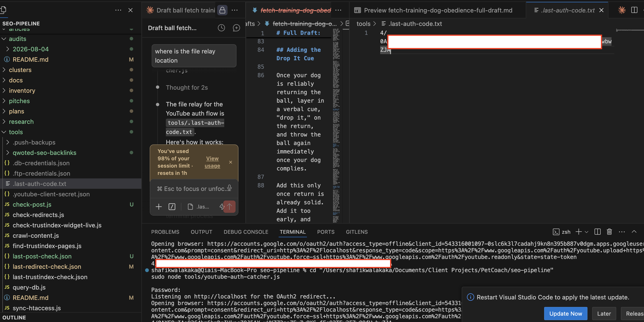Click the README.md info icon under audits
644x322 pixels.
point(7,60)
